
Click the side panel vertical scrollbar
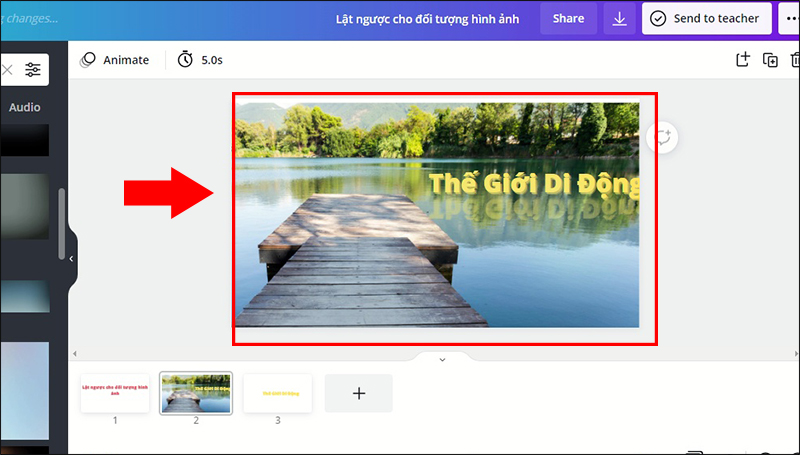click(x=62, y=224)
